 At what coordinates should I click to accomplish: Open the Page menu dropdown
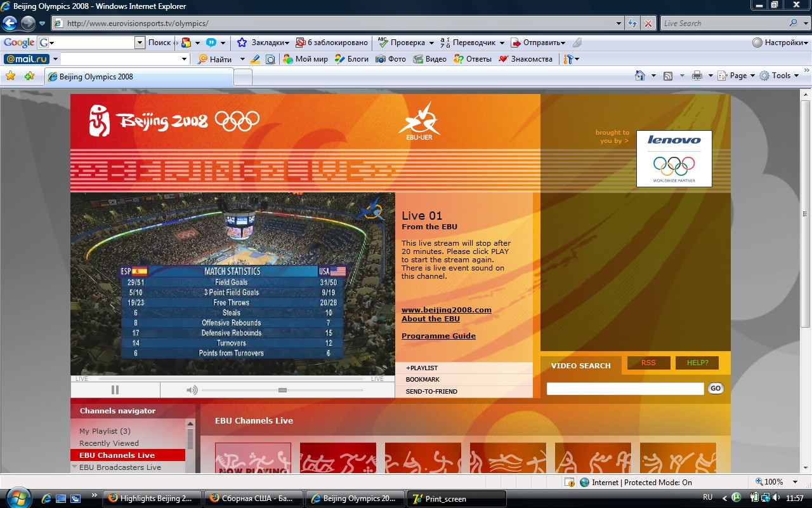click(x=737, y=76)
